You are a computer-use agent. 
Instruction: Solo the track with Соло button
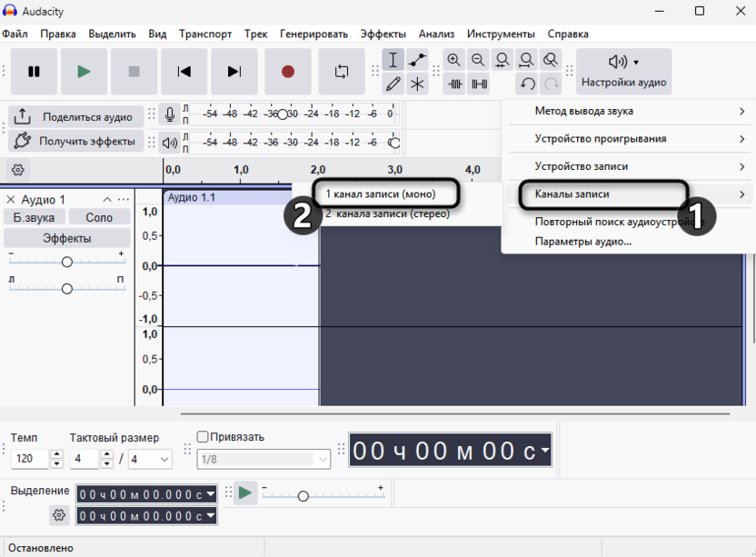(99, 218)
